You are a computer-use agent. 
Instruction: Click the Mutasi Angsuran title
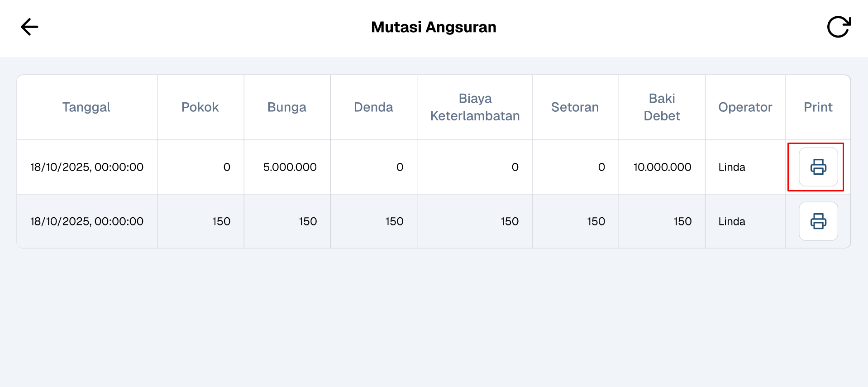434,27
